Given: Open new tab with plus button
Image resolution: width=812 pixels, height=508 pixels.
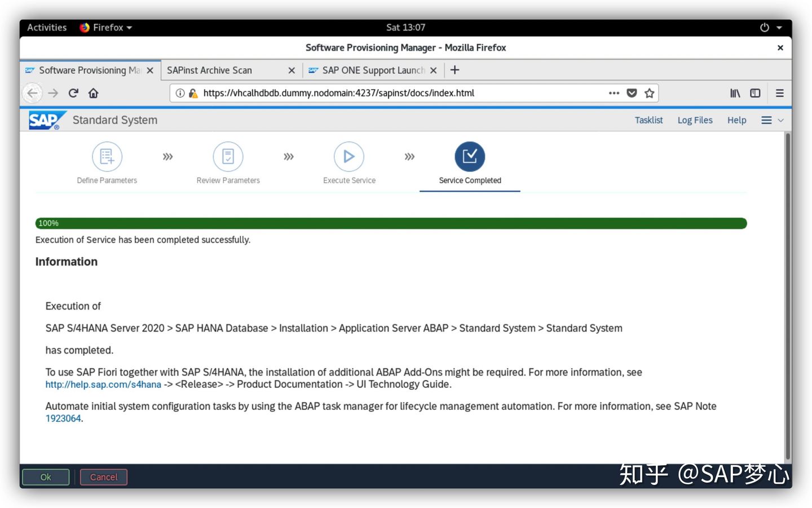Looking at the screenshot, I should pos(455,70).
